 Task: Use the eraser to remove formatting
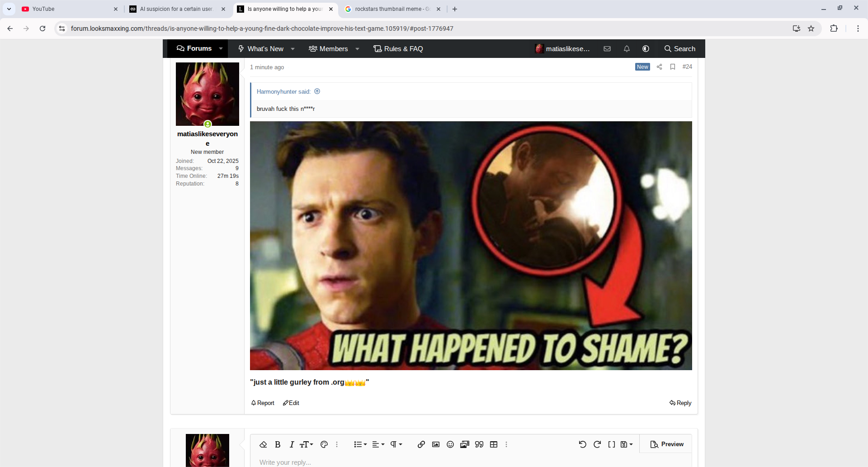[263, 444]
